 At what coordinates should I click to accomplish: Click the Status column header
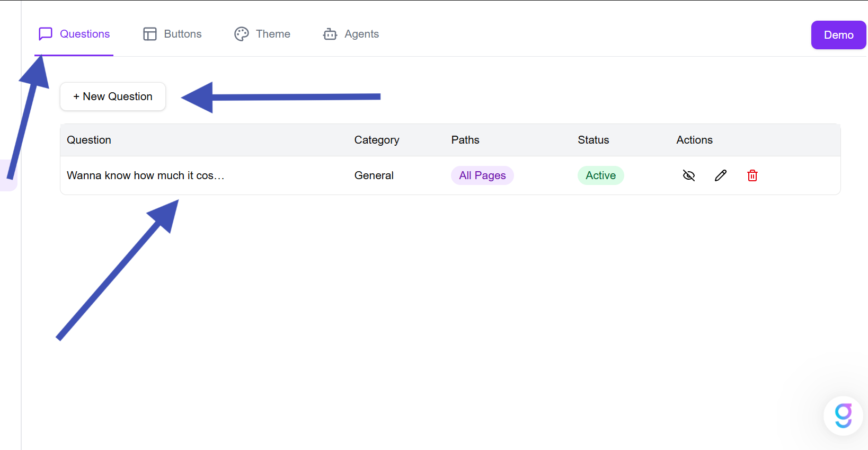pyautogui.click(x=594, y=140)
